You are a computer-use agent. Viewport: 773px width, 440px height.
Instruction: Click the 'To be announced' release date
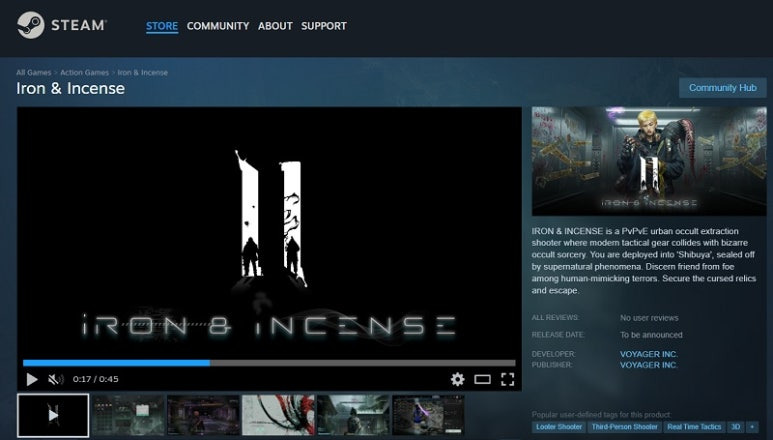click(x=651, y=335)
